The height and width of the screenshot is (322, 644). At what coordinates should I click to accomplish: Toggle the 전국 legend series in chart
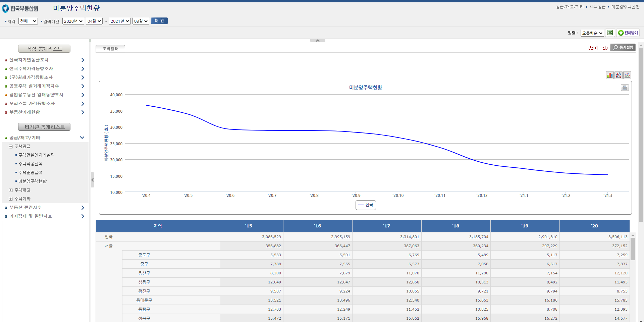click(x=366, y=205)
